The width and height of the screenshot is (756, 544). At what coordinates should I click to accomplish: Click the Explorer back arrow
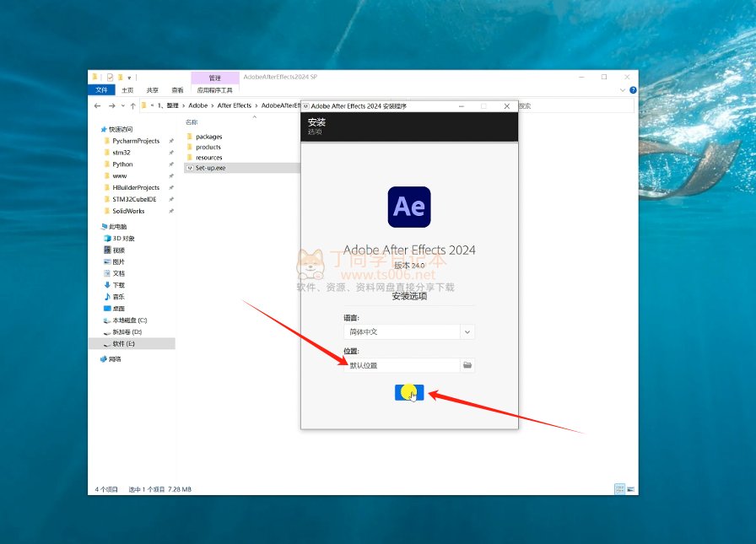click(98, 105)
